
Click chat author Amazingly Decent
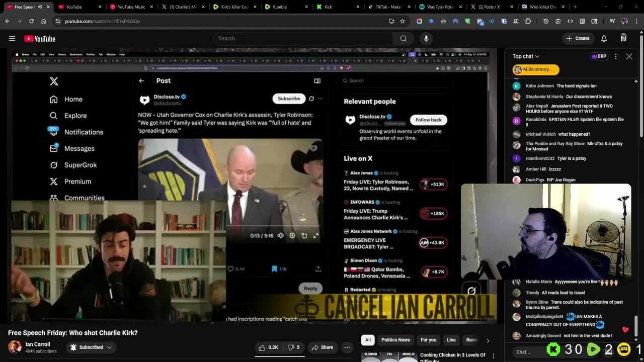543,336
